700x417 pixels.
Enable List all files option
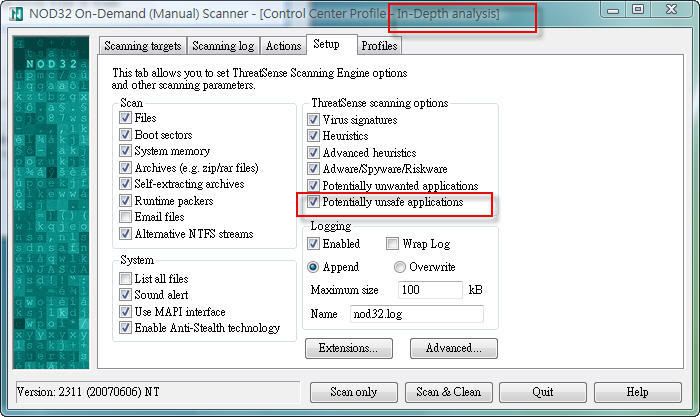point(125,279)
